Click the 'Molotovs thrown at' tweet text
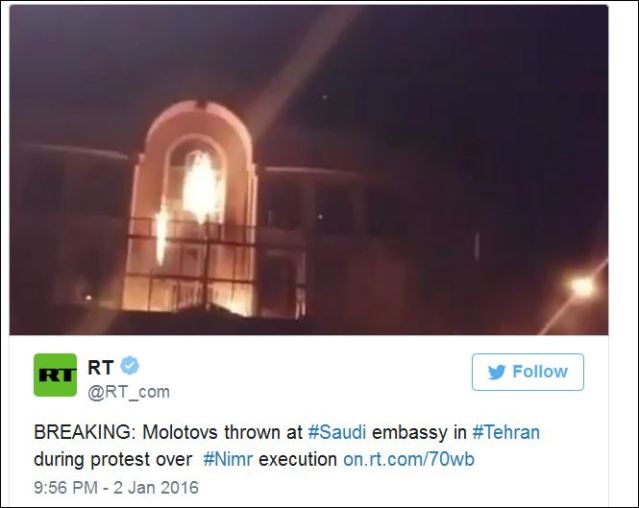 [x=223, y=432]
